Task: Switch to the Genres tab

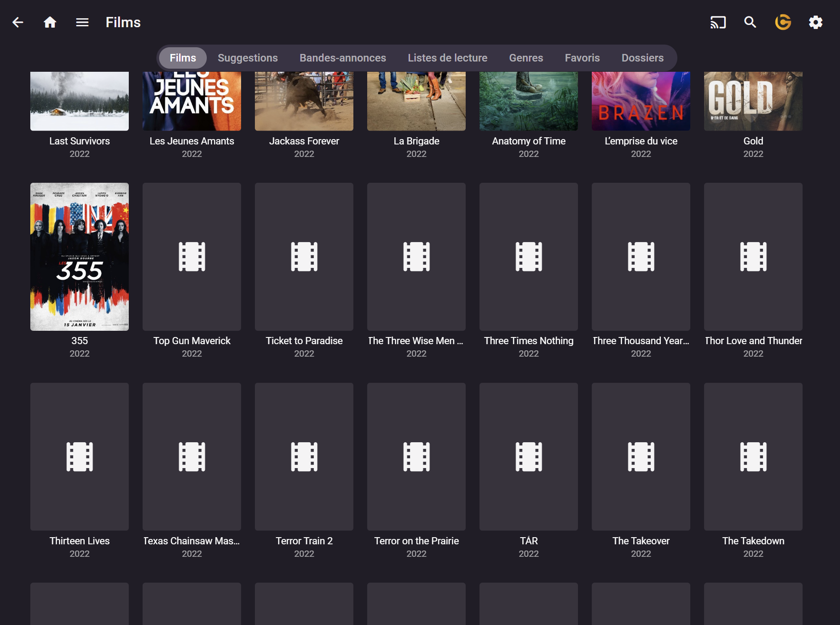Action: coord(526,58)
